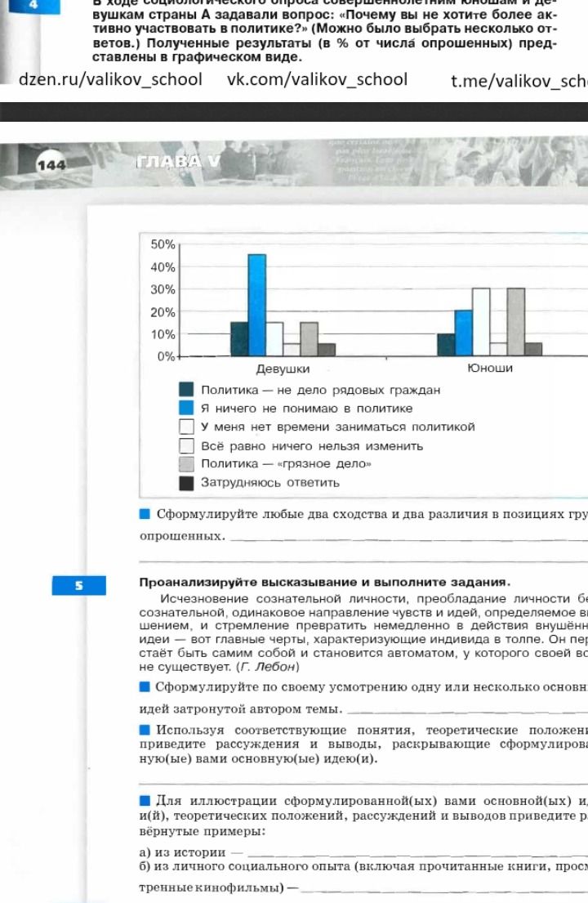
Task: Open the vk.com/valikov_school link
Action: pyautogui.click(x=317, y=79)
